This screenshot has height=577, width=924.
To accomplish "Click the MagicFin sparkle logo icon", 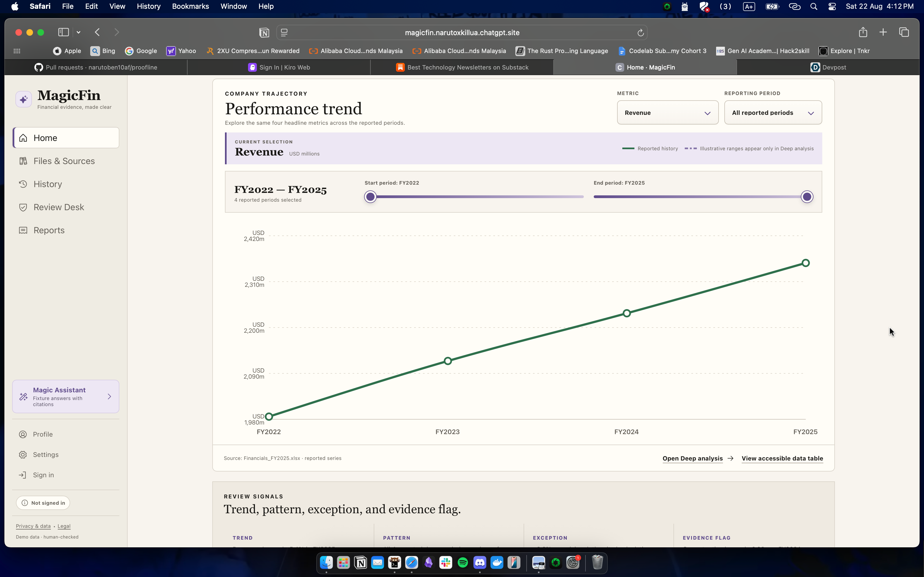I will pyautogui.click(x=23, y=99).
